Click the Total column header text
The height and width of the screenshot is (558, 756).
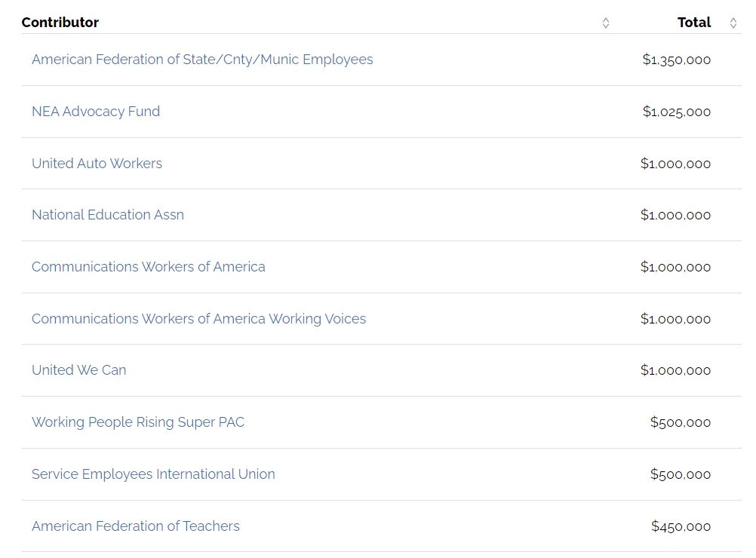pyautogui.click(x=694, y=23)
